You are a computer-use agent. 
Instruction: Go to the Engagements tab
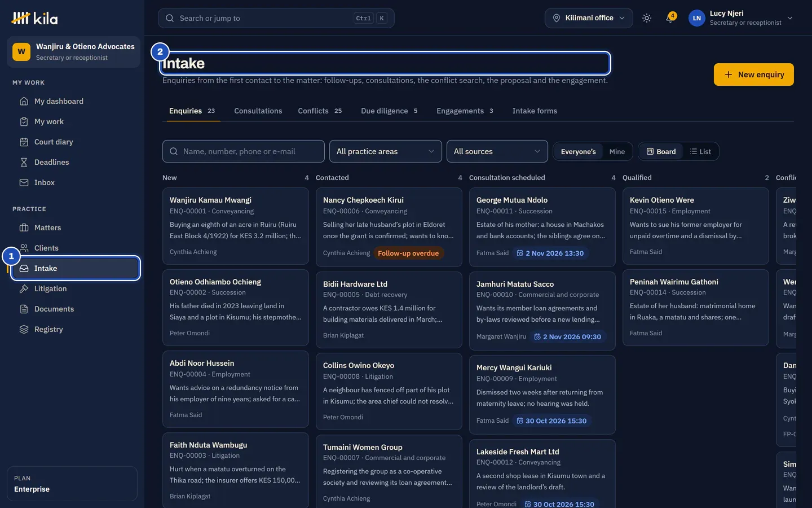coord(465,111)
